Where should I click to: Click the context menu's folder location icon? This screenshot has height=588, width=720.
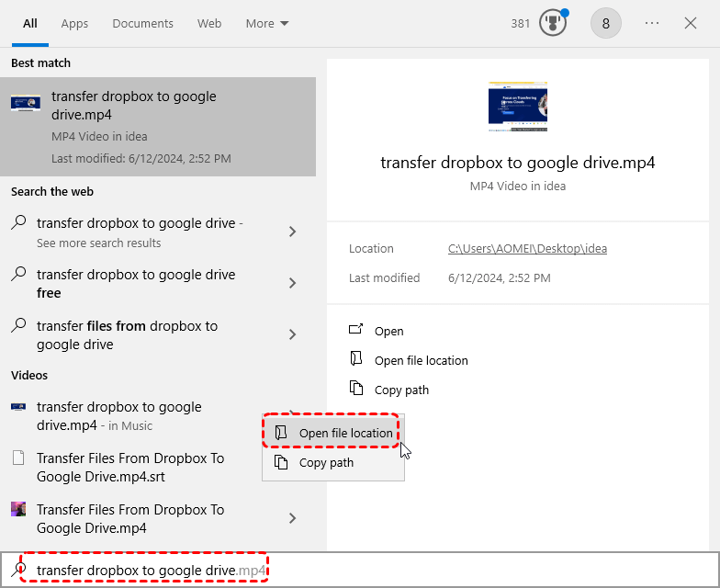point(281,432)
